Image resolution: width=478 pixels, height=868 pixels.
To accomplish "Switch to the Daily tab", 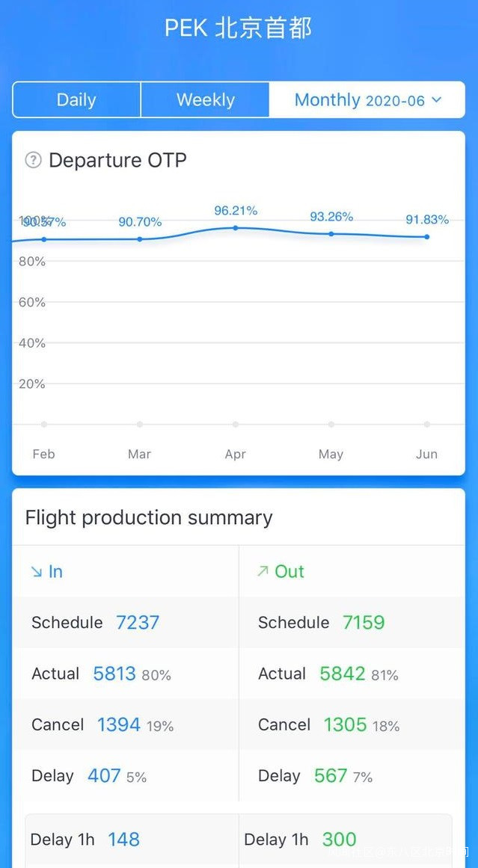I will click(x=76, y=100).
